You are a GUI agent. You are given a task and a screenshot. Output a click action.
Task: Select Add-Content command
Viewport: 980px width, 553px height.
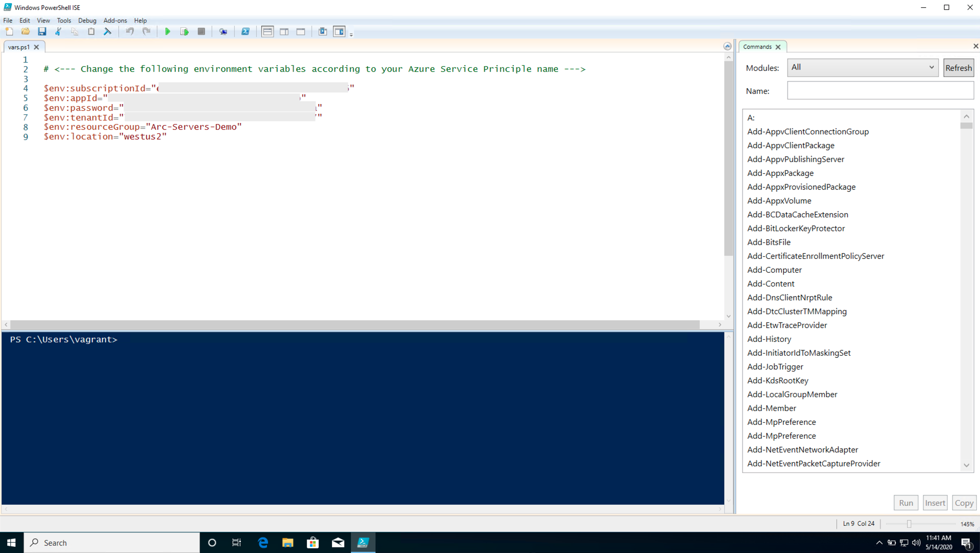click(770, 284)
